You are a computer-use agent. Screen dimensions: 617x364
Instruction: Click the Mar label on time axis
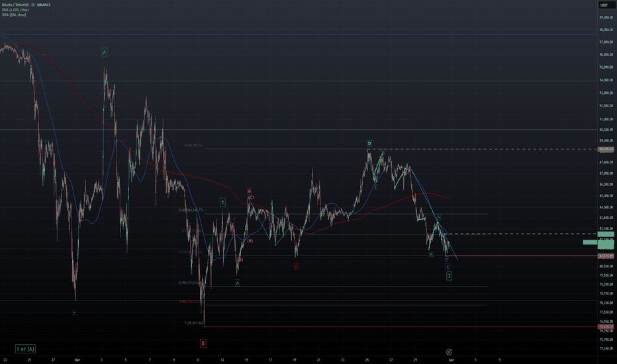pos(77,359)
